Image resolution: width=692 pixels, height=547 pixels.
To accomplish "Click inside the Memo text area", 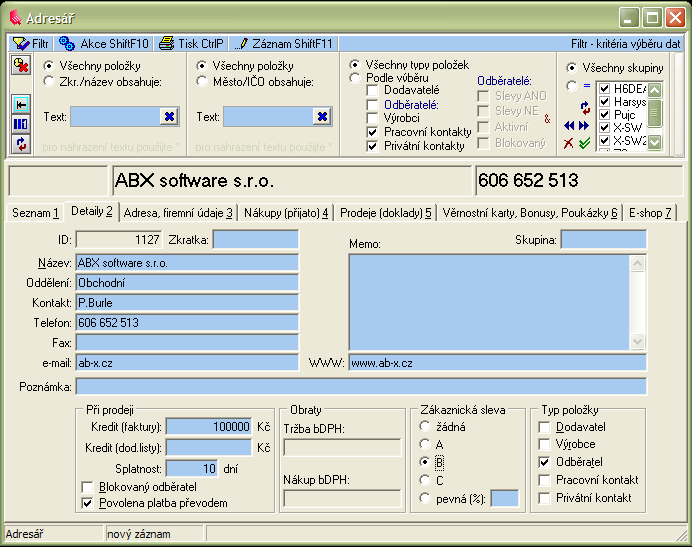I will 489,302.
